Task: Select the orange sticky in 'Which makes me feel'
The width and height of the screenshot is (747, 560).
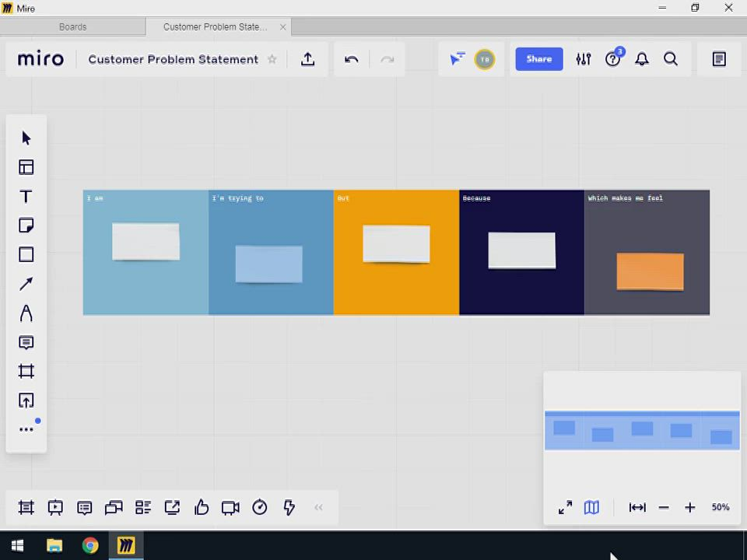Action: tap(651, 271)
